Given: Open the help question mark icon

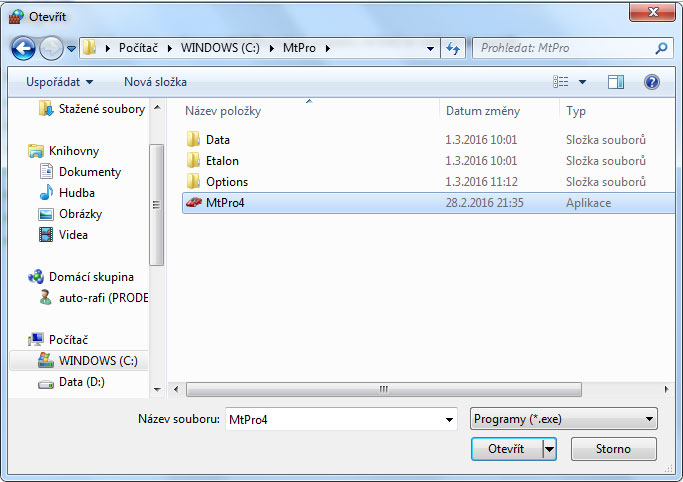Looking at the screenshot, I should [x=652, y=82].
